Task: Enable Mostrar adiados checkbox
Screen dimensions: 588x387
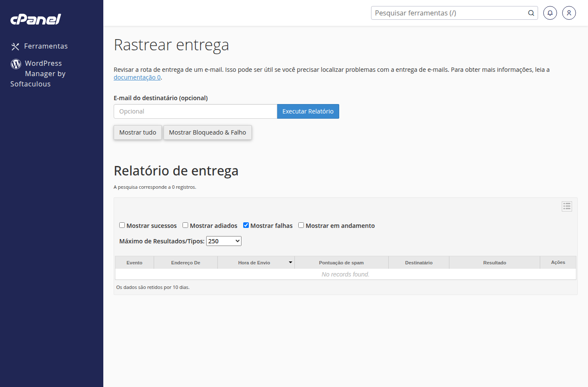Action: pyautogui.click(x=186, y=225)
